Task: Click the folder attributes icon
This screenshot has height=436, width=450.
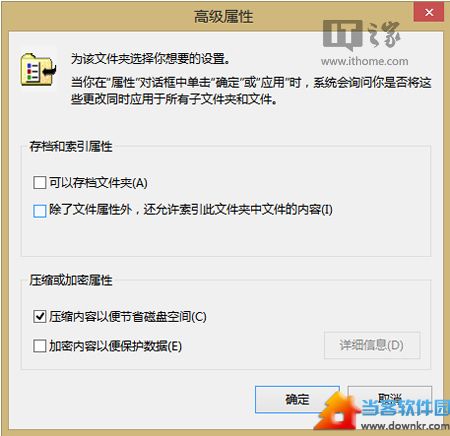Action: [39, 70]
